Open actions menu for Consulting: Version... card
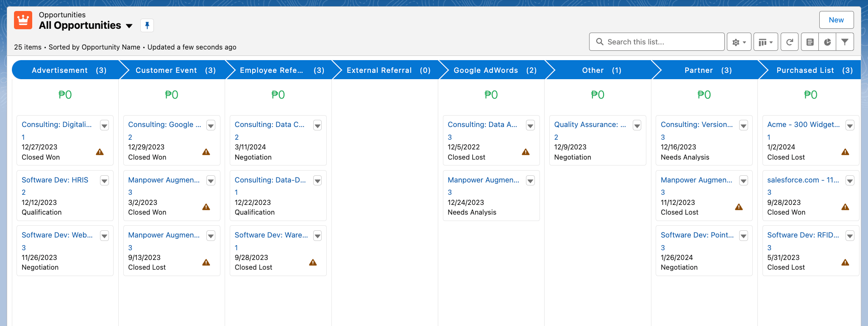868x326 pixels. [x=743, y=125]
